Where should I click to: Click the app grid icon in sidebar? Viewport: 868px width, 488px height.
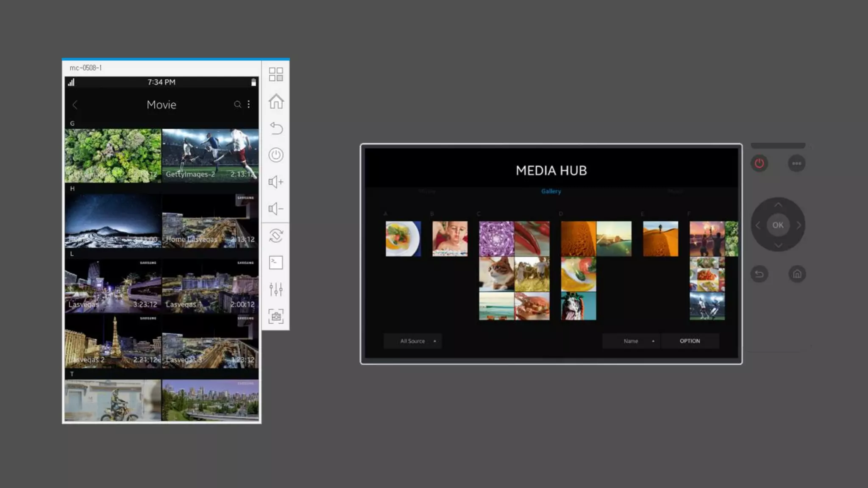coord(276,75)
